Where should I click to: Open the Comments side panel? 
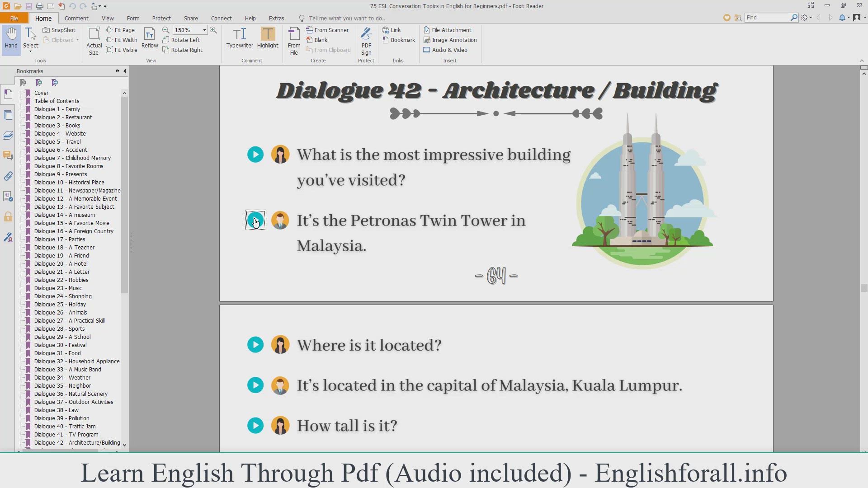pos(8,155)
